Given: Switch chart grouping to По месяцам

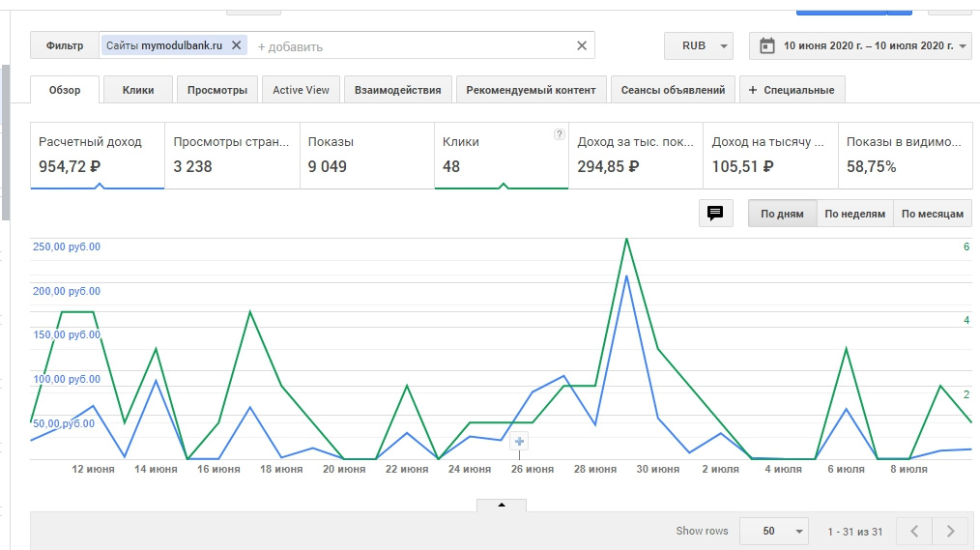Looking at the screenshot, I should pyautogui.click(x=932, y=214).
